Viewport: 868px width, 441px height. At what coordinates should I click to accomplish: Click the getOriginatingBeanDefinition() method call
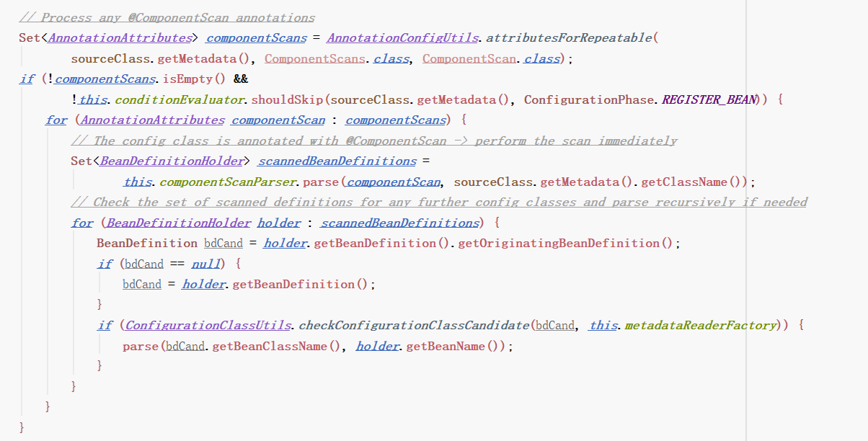pyautogui.click(x=565, y=244)
